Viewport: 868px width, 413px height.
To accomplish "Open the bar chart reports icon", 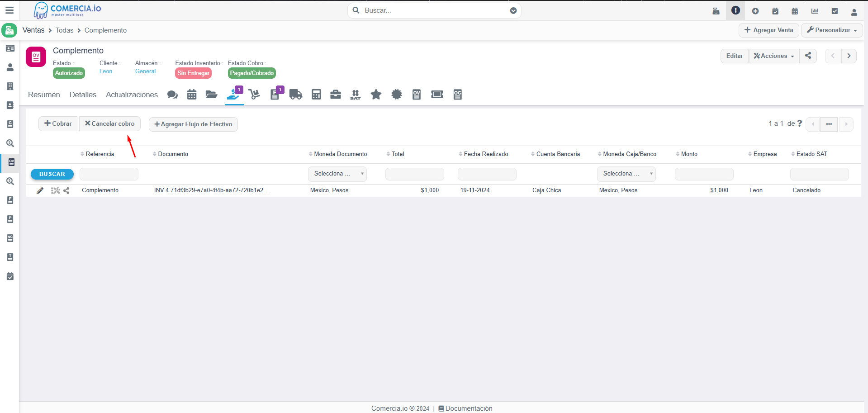I will 815,11.
